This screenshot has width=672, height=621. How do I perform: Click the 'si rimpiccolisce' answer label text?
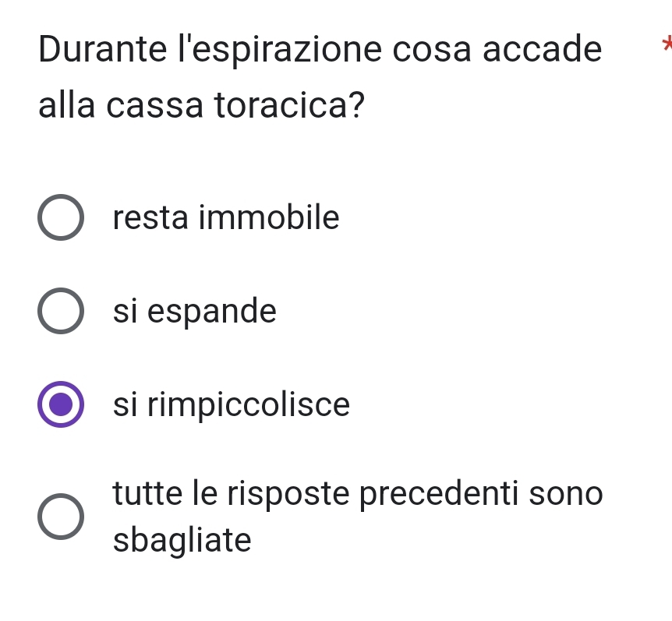tap(232, 405)
